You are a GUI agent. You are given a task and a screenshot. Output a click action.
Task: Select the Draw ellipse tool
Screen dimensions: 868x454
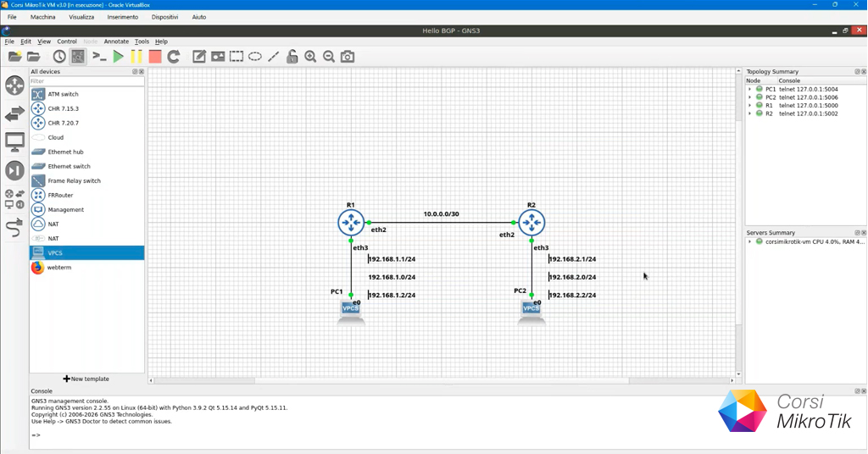point(254,57)
